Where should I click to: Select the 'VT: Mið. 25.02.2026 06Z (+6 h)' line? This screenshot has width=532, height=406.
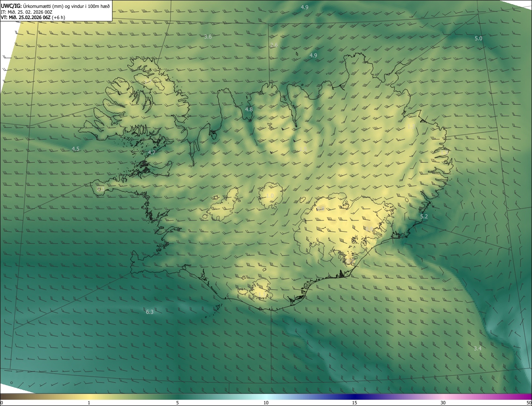(33, 17)
